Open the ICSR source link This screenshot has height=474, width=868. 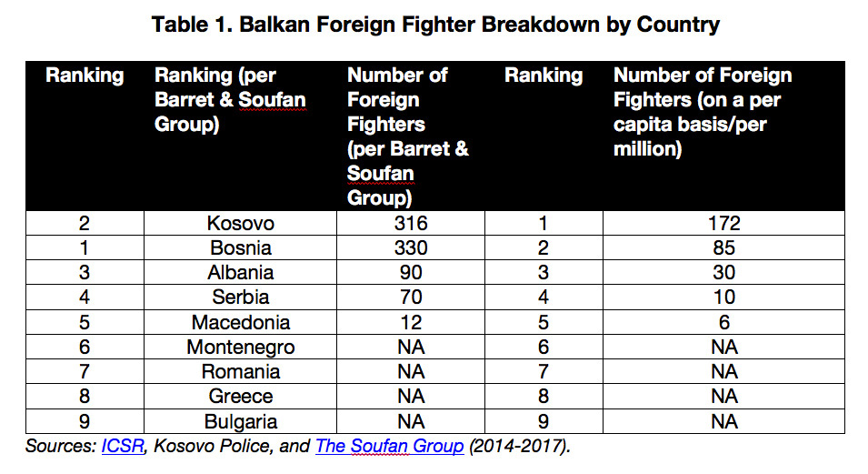(x=123, y=446)
